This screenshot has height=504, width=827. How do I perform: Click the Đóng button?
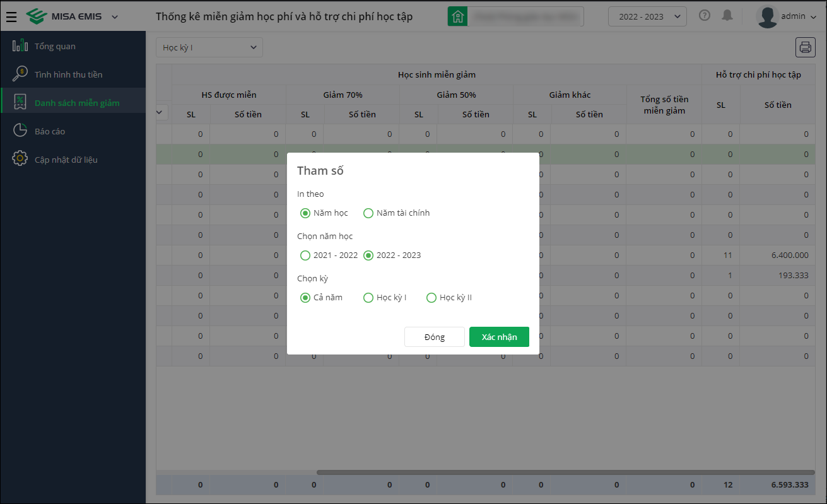(434, 337)
